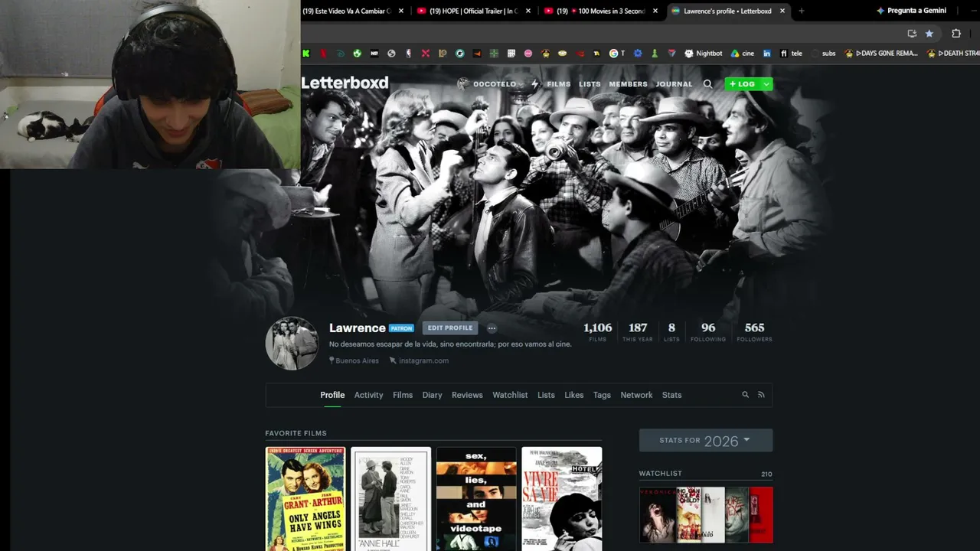Click JOURNAL in the top navigation
The width and height of the screenshot is (980, 551).
(x=674, y=84)
